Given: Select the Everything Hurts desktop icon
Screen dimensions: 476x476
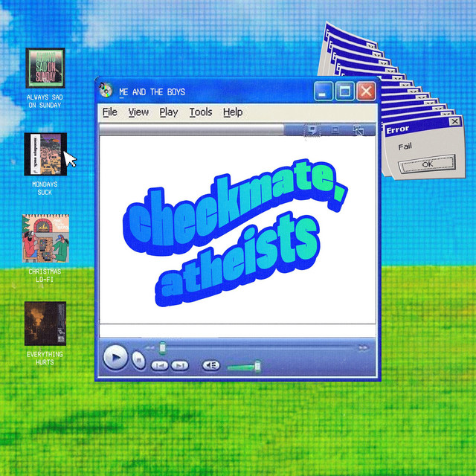Looking at the screenshot, I should (x=45, y=323).
